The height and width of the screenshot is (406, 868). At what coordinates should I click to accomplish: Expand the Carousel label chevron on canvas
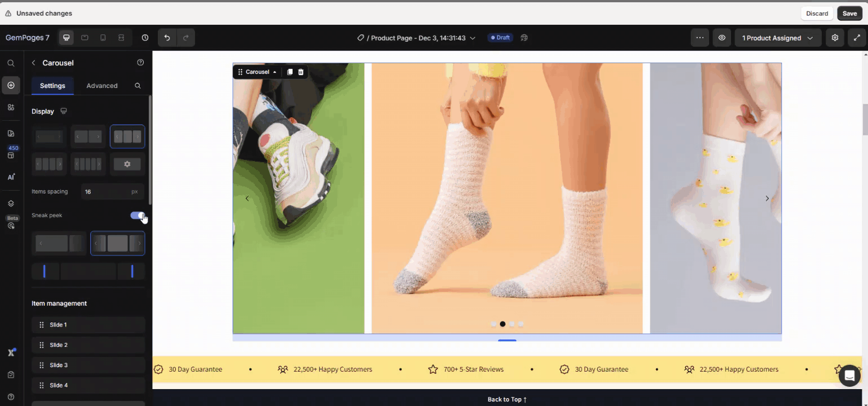275,72
